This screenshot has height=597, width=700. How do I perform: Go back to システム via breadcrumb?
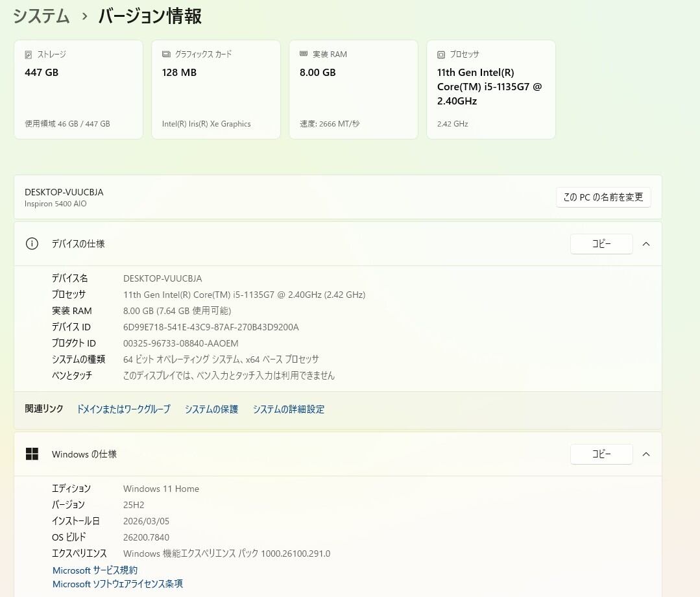tap(42, 16)
